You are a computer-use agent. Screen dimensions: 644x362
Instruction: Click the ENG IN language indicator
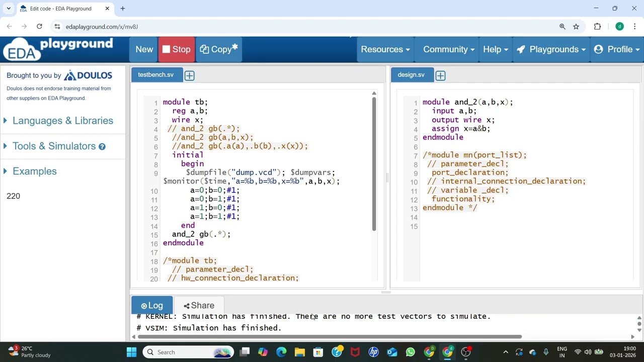coord(562,351)
